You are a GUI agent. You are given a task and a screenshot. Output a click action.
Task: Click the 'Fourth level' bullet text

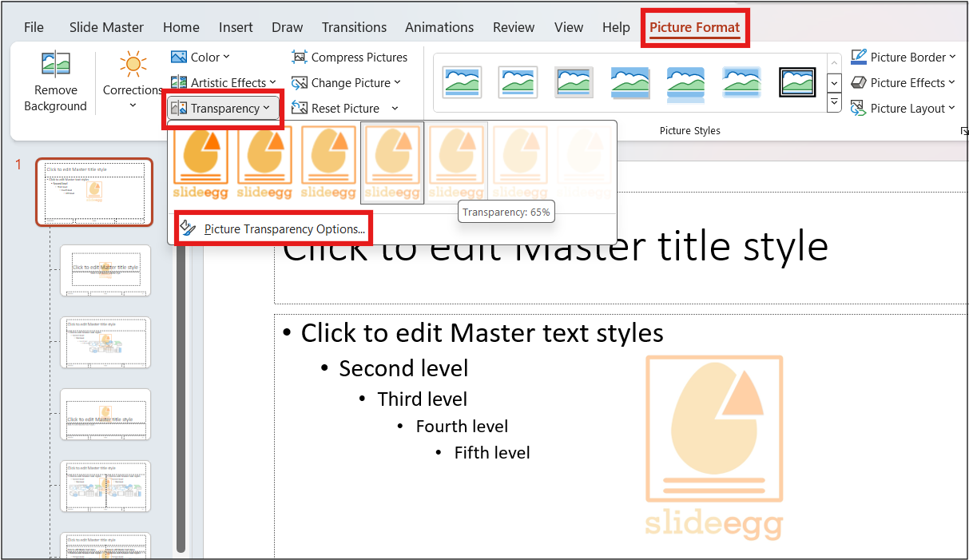click(462, 426)
